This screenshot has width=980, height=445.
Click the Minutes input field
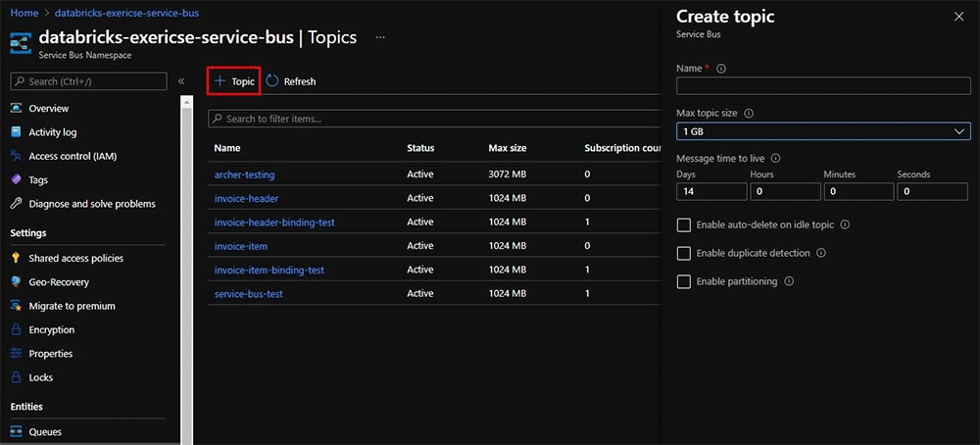point(858,191)
